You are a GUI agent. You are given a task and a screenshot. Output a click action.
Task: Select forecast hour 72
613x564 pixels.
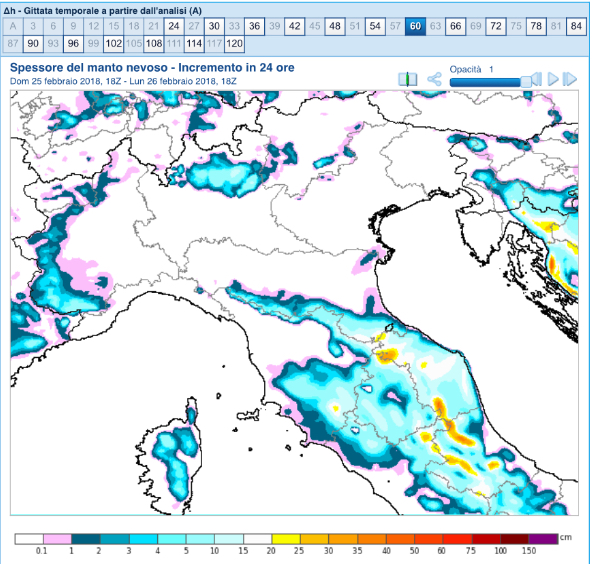point(495,26)
